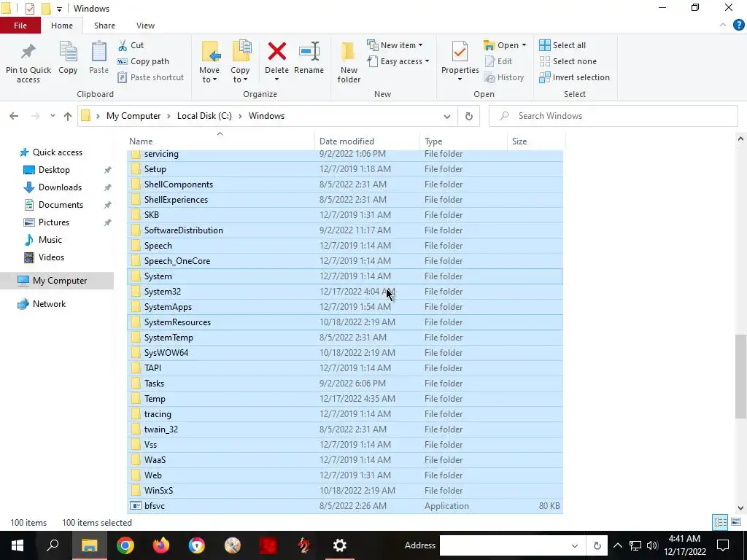This screenshot has height=560, width=747.
Task: Select Desktop in navigation pane
Action: 54,169
